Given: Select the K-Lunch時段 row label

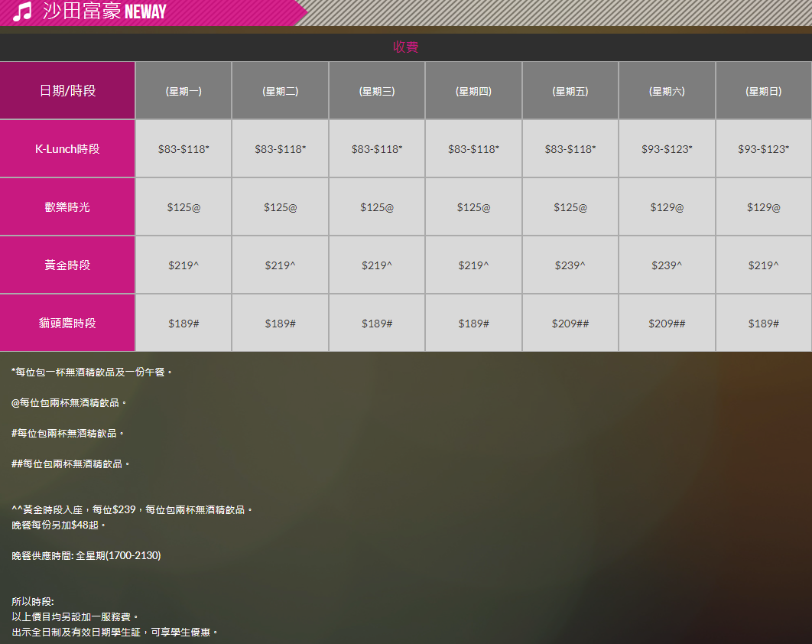Looking at the screenshot, I should point(67,149).
